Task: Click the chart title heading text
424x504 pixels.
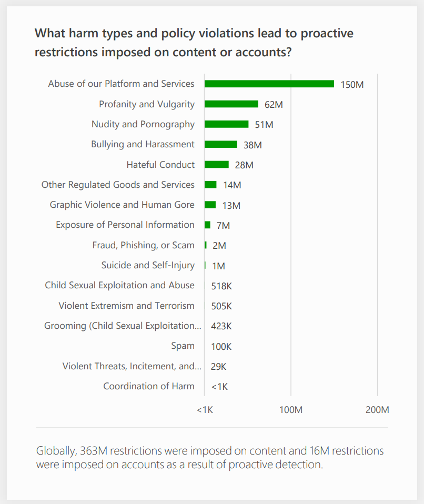Action: tap(194, 43)
